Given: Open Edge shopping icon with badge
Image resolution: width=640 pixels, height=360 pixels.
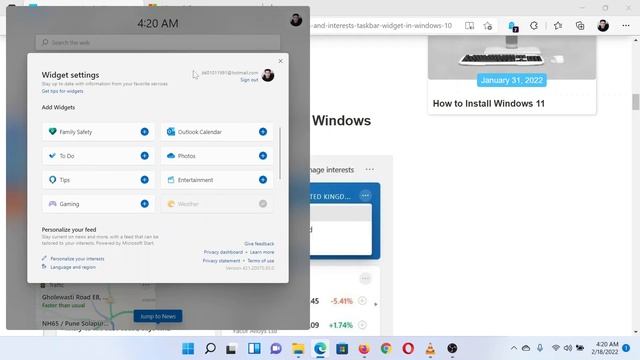Looking at the screenshot, I should pos(513,26).
